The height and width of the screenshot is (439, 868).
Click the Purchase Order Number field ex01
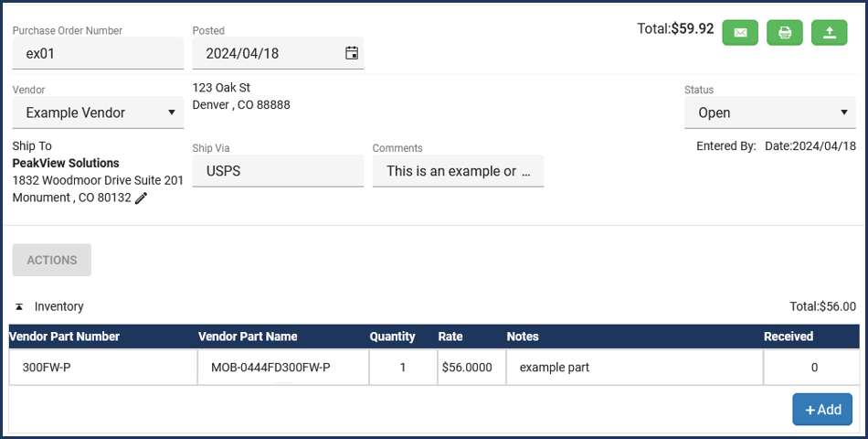tap(98, 53)
